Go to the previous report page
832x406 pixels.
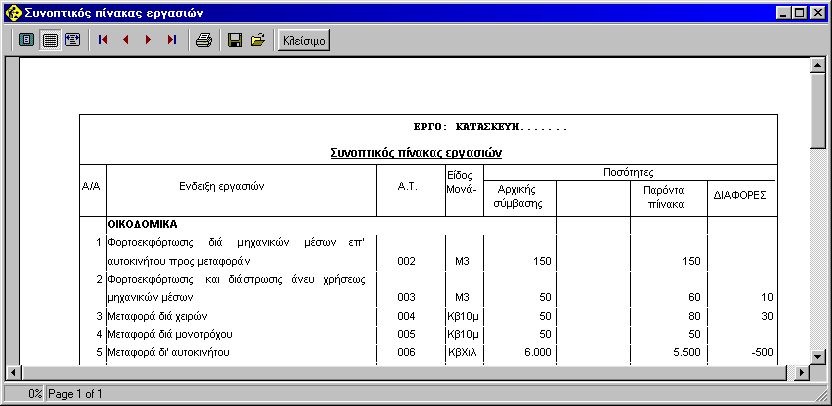126,40
